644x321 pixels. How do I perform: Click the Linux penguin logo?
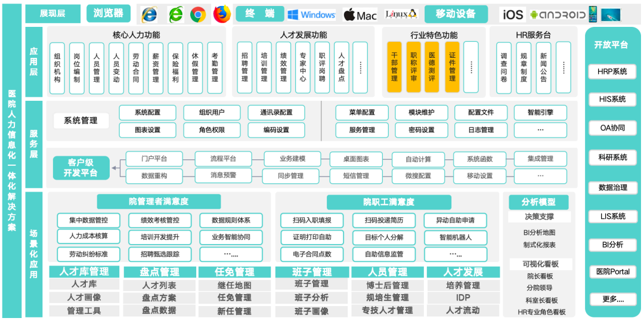[x=401, y=14]
